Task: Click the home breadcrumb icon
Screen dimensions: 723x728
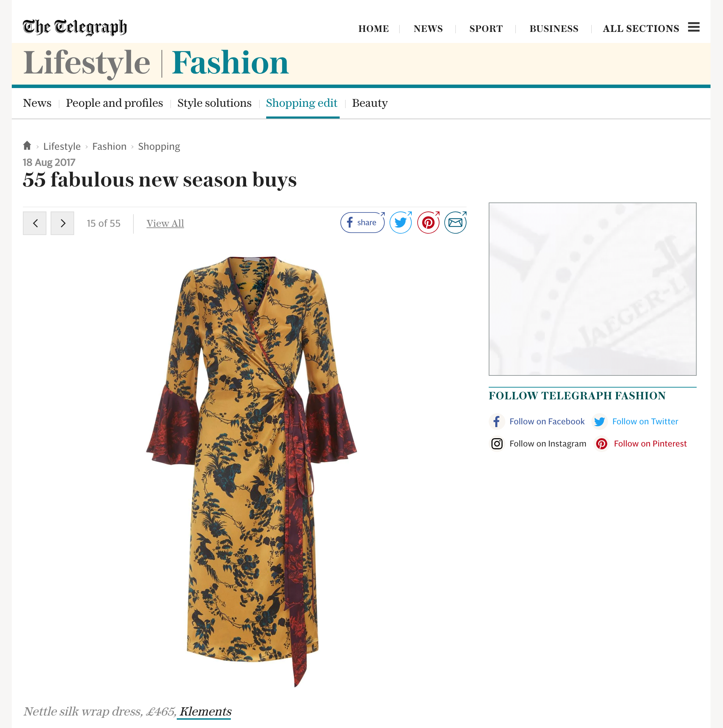Action: [27, 146]
